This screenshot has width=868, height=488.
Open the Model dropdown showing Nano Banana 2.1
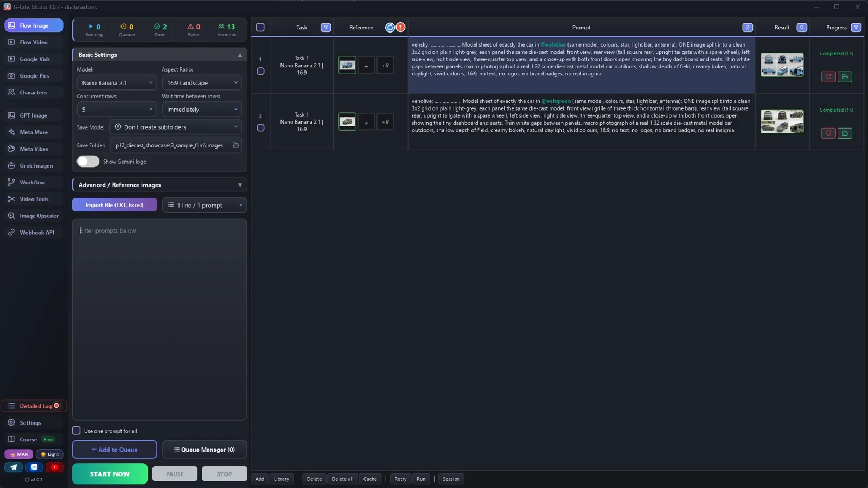117,83
